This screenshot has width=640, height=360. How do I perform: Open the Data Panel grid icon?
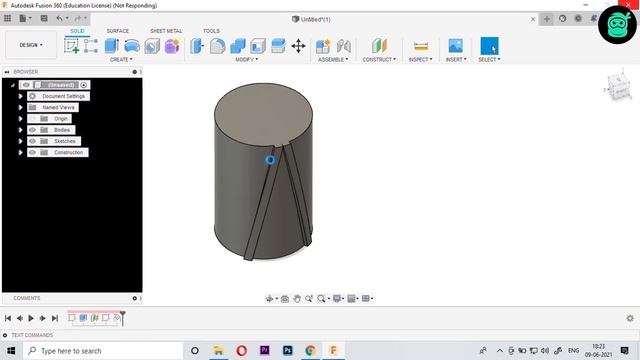[7, 18]
